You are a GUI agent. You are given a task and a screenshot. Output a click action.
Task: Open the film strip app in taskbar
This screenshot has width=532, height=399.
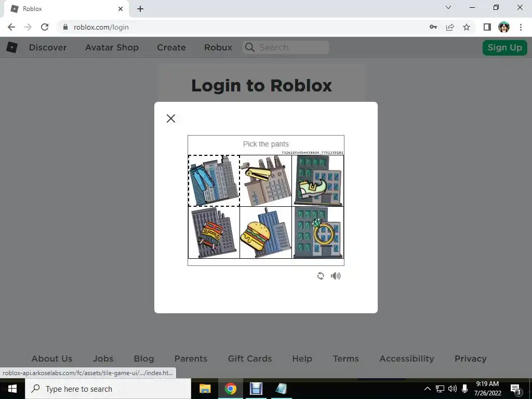tap(256, 389)
